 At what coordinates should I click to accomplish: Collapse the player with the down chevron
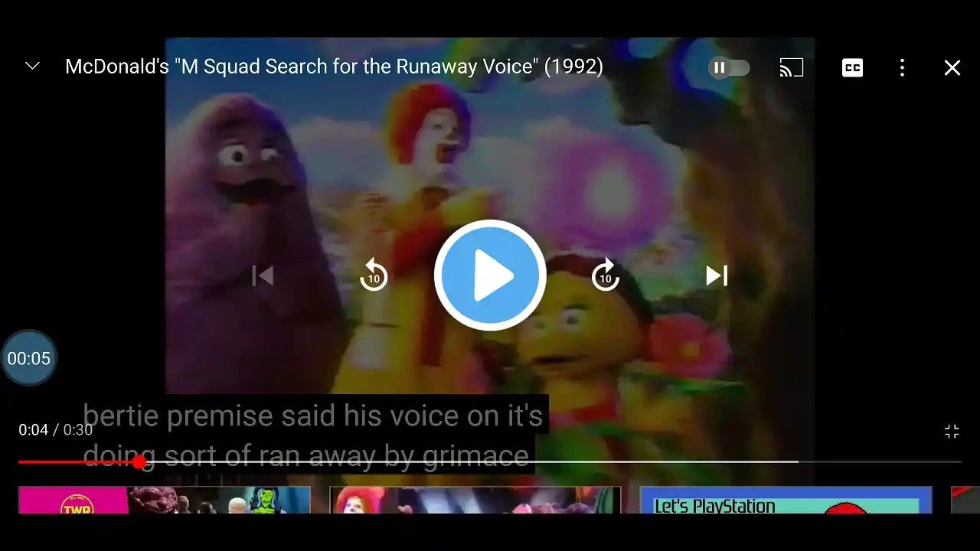32,67
